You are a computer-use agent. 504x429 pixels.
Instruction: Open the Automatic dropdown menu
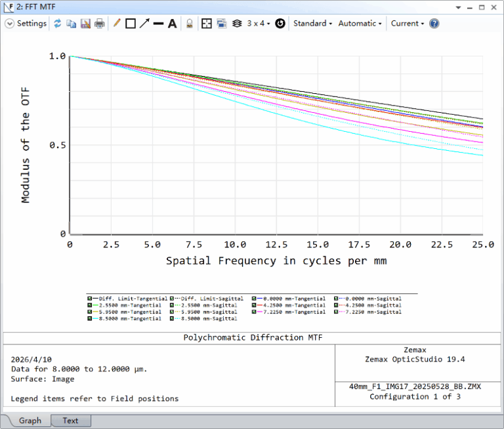tap(360, 24)
